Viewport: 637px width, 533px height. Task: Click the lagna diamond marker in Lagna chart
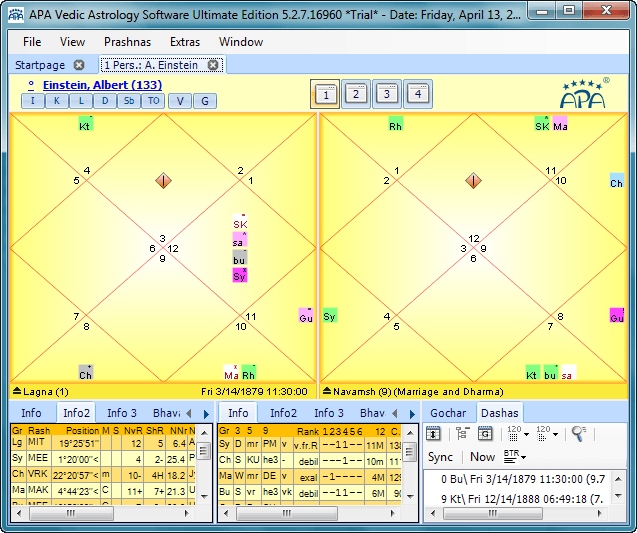(163, 180)
